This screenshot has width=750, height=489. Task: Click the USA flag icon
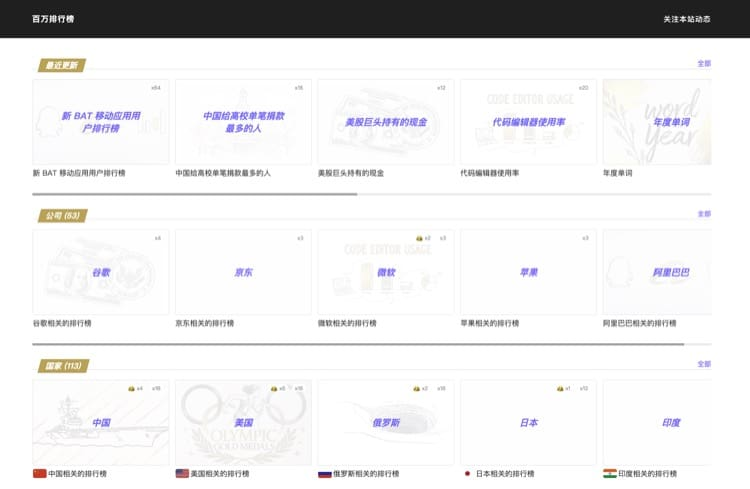(182, 474)
